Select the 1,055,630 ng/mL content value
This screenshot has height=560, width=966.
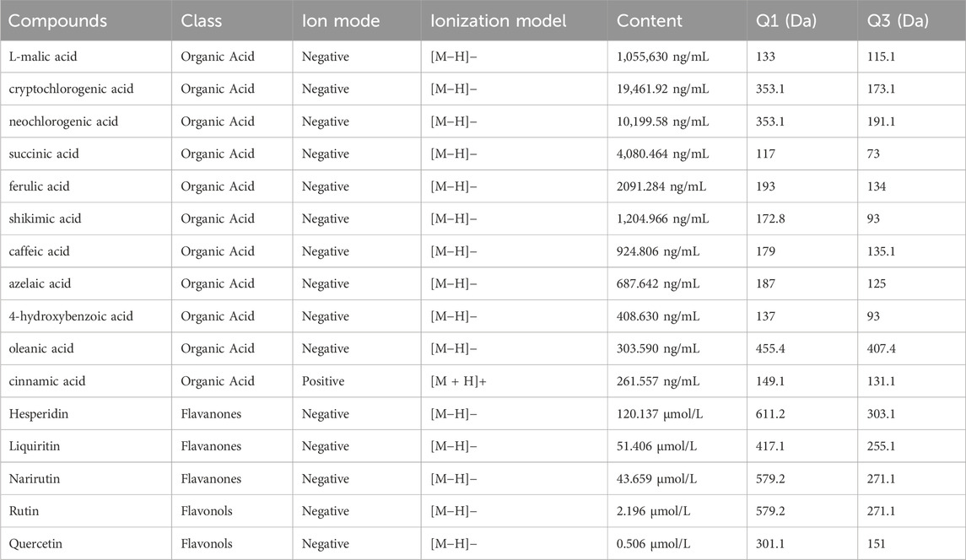point(665,57)
